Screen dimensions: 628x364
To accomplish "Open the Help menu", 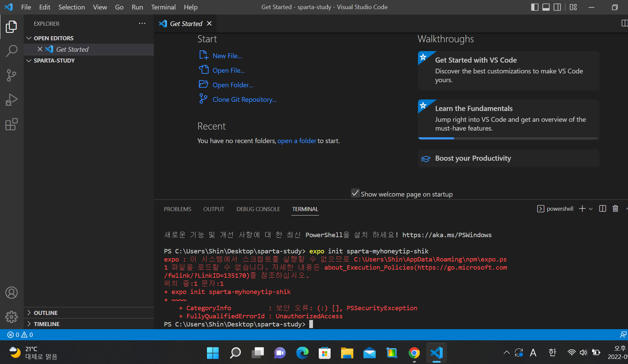I will [191, 7].
